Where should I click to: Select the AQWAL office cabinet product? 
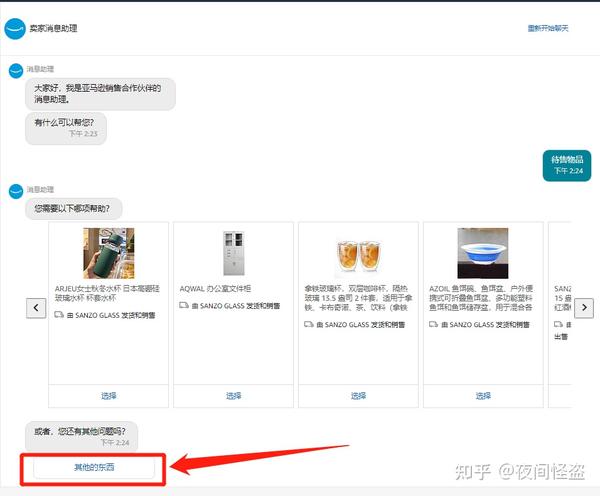[233, 396]
